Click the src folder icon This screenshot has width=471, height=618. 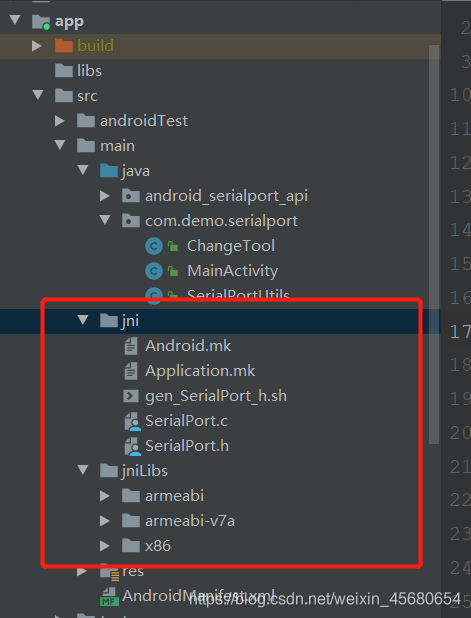(x=64, y=96)
